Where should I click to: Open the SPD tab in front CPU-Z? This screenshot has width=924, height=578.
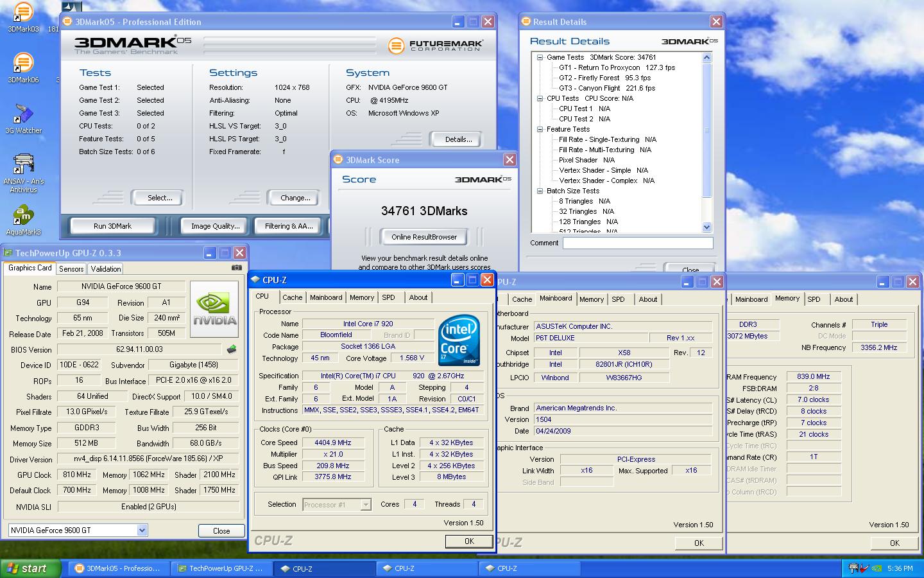389,297
